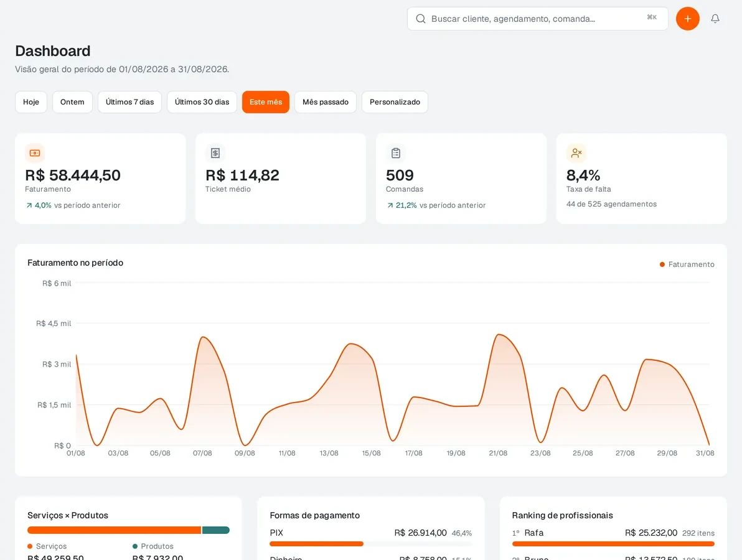Switch to Últimos 7 dias
Screen dimensions: 742x560
pos(129,102)
